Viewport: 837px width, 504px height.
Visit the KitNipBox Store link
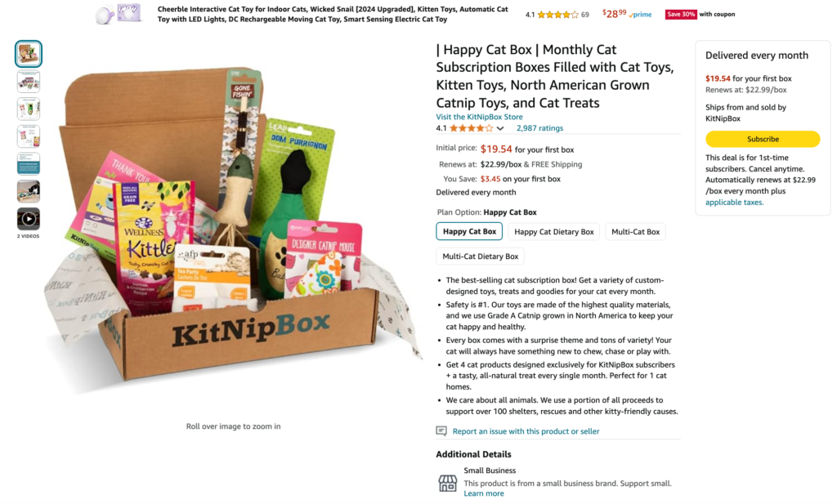(479, 117)
